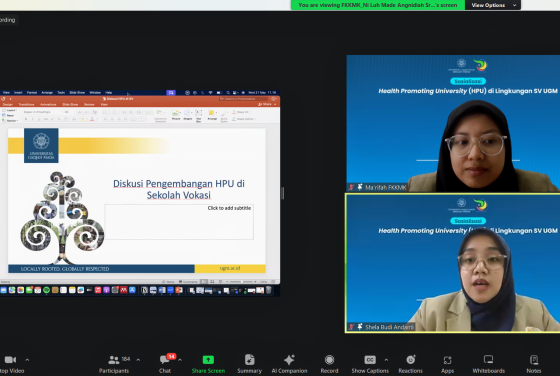The width and height of the screenshot is (560, 376).
Task: Open the Trash in the Dock
Action: pos(269,290)
